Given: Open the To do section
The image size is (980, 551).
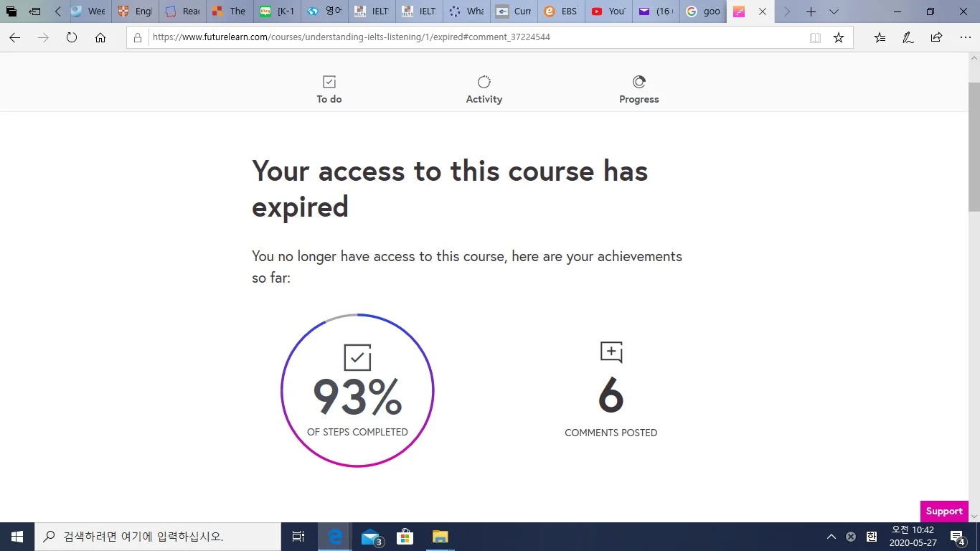Looking at the screenshot, I should (329, 90).
